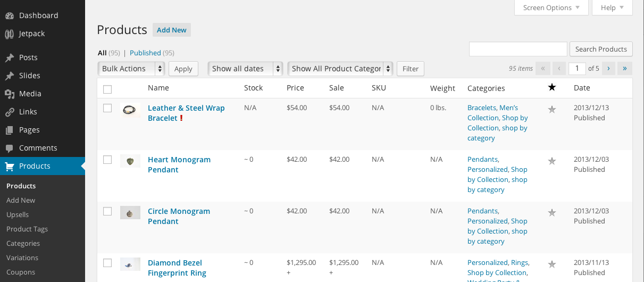
Task: Open the Dashboard gauge icon
Action: (x=10, y=15)
